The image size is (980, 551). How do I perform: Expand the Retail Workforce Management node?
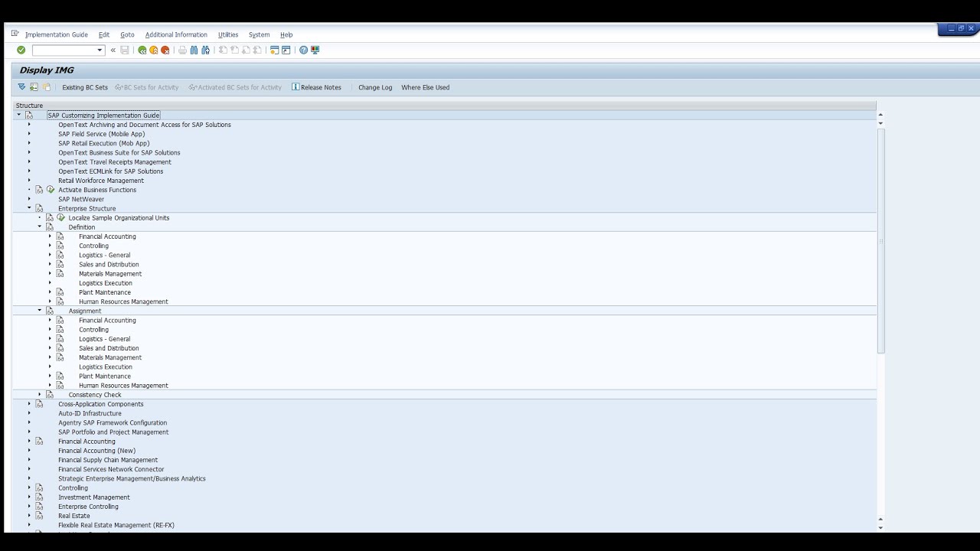coord(29,181)
